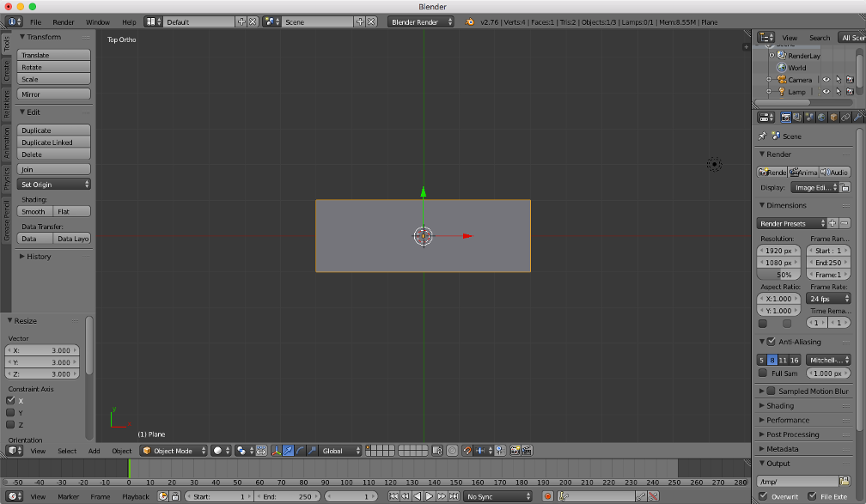This screenshot has width=866, height=504.
Task: Open the Object properties cube icon
Action: 833,117
